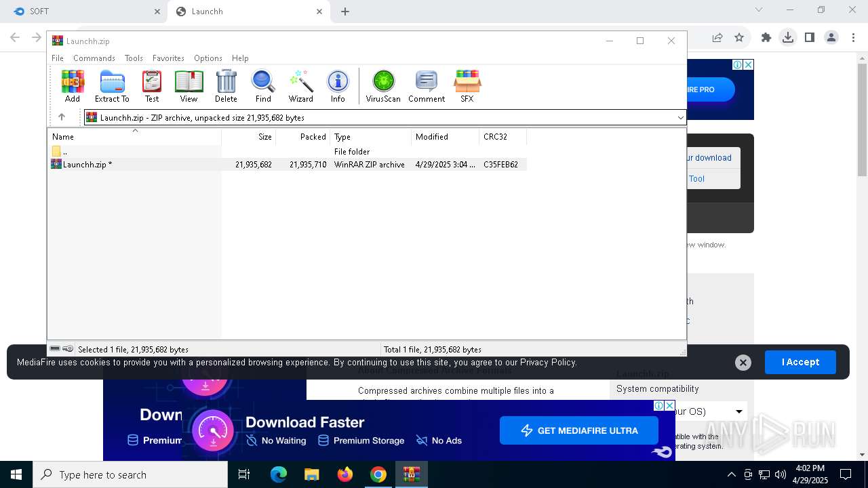
Task: Show hidden system tray icons
Action: click(x=731, y=474)
